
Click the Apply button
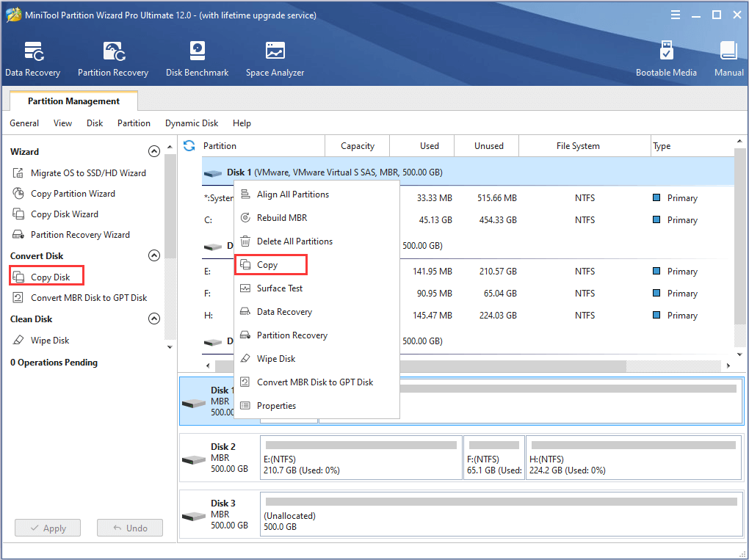tap(48, 528)
